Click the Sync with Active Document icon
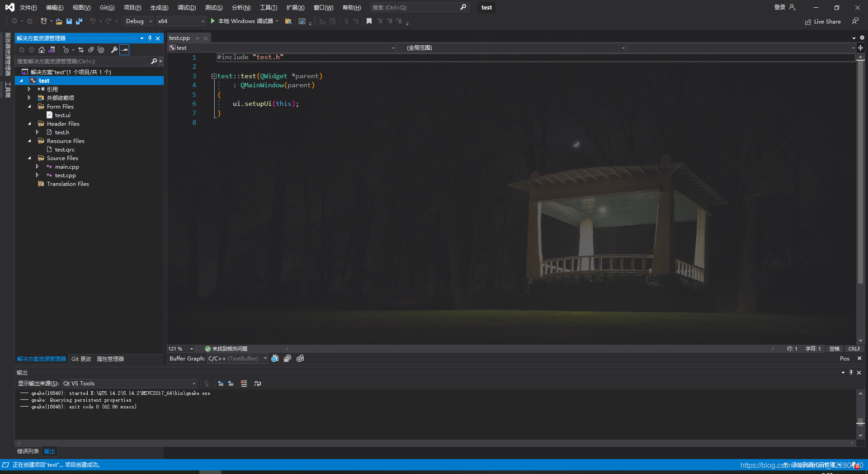 click(81, 50)
